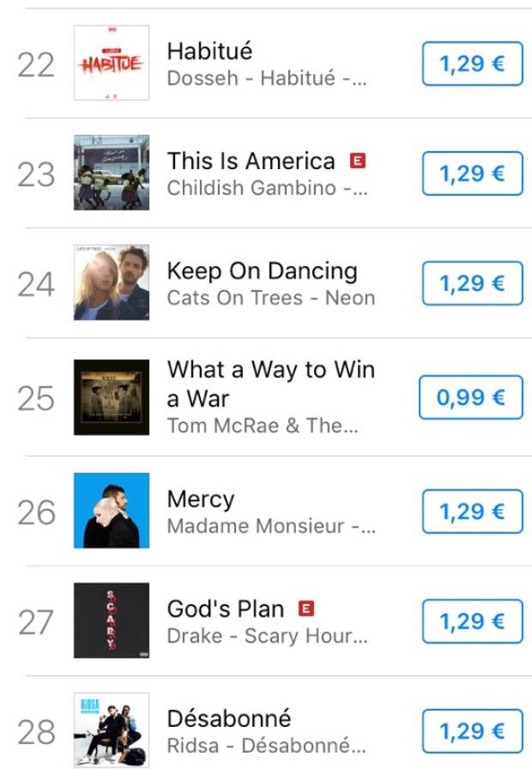Buy This Is America for 1,29 €

[x=472, y=173]
